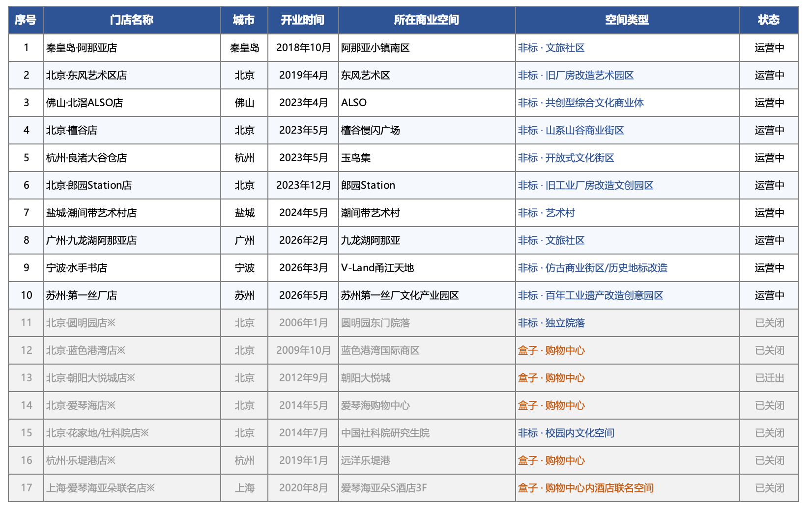
Task: Click 非标 · 独立院落 link
Action: tap(551, 323)
